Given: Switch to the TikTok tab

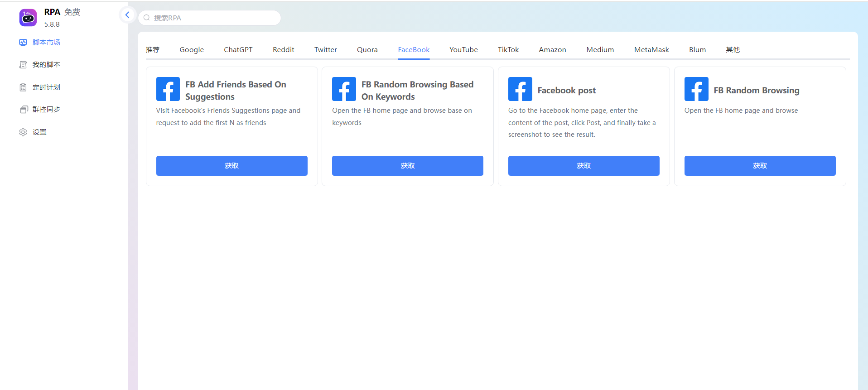Looking at the screenshot, I should click(x=508, y=49).
